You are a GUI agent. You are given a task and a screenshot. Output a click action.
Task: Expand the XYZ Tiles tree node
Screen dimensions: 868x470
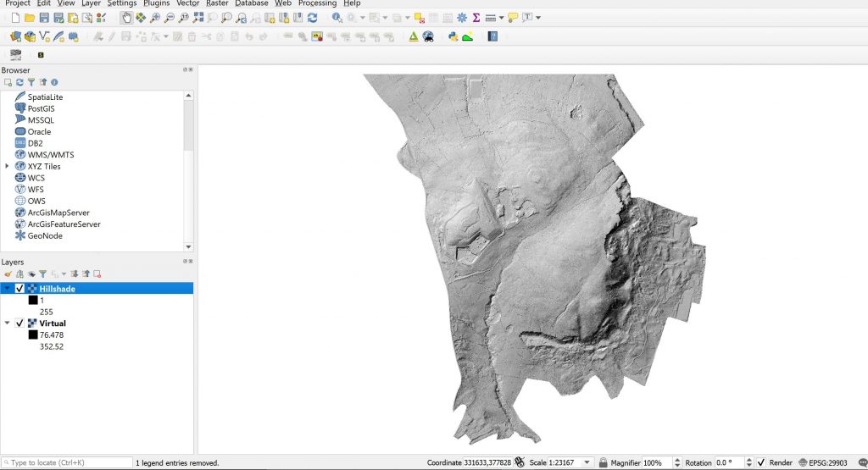tap(7, 167)
